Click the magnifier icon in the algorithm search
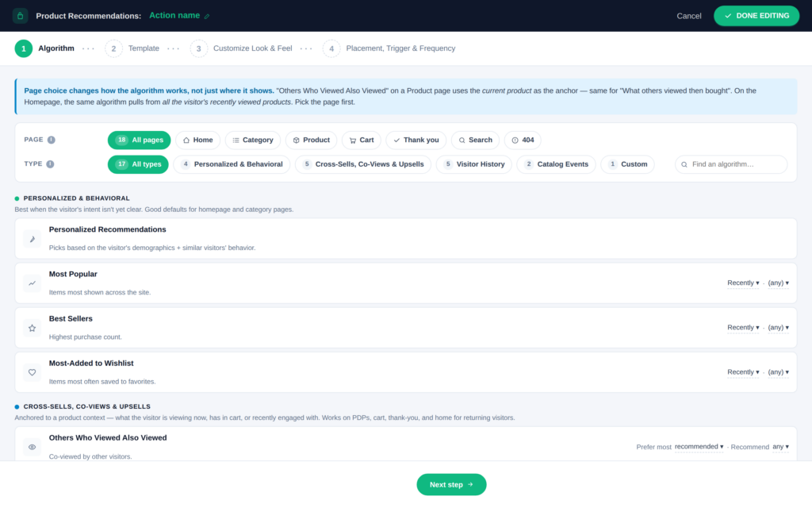 pyautogui.click(x=684, y=164)
